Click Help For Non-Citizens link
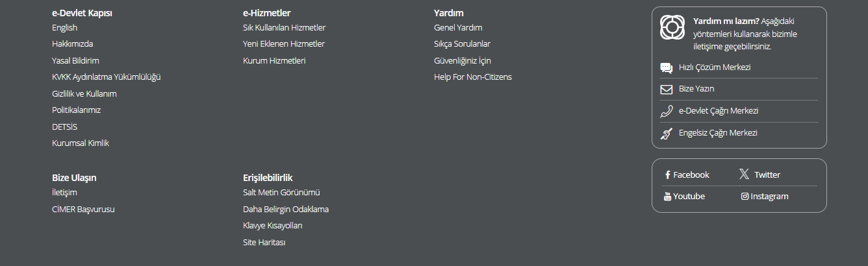The height and width of the screenshot is (266, 868). [472, 77]
